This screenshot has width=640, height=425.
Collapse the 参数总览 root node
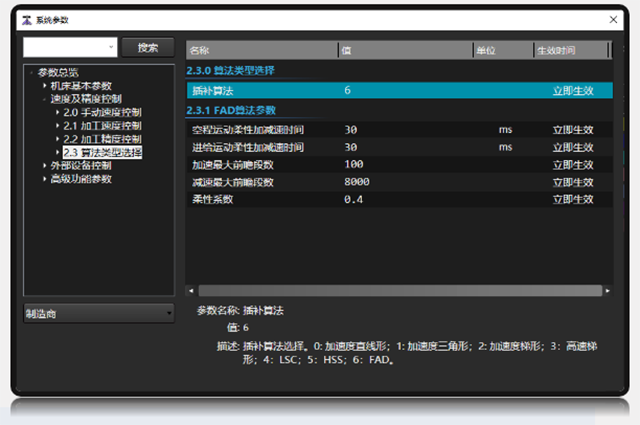31,72
